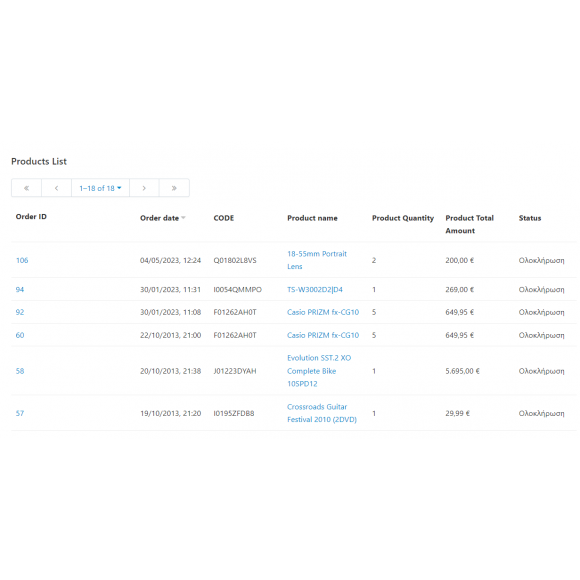The height and width of the screenshot is (580, 580).
Task: Open the 18-55mm Portrait Lens product
Action: tap(317, 260)
